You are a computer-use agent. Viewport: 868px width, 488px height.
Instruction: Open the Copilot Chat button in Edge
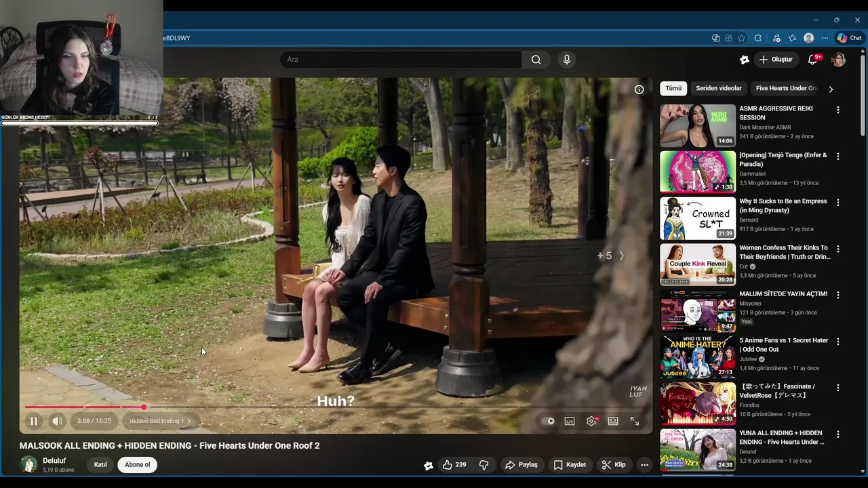click(x=849, y=38)
